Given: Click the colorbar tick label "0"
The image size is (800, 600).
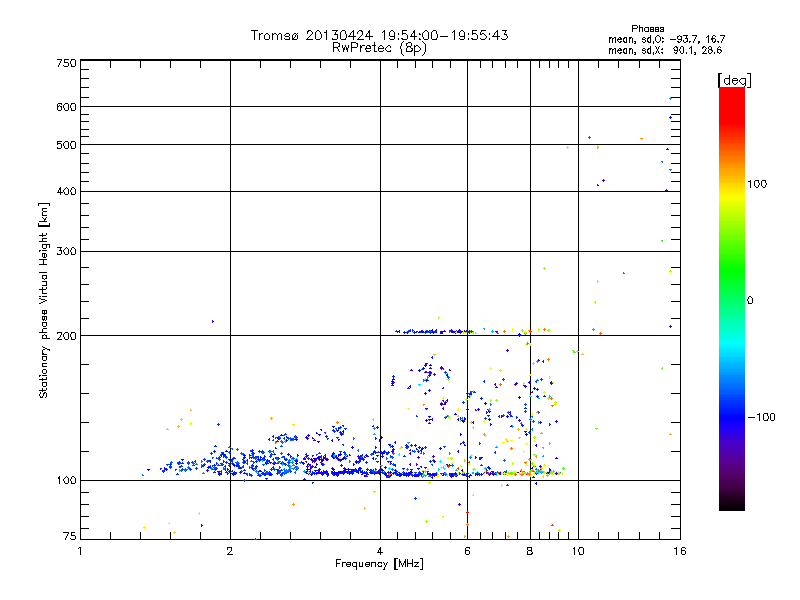Looking at the screenshot, I should pos(750,301).
